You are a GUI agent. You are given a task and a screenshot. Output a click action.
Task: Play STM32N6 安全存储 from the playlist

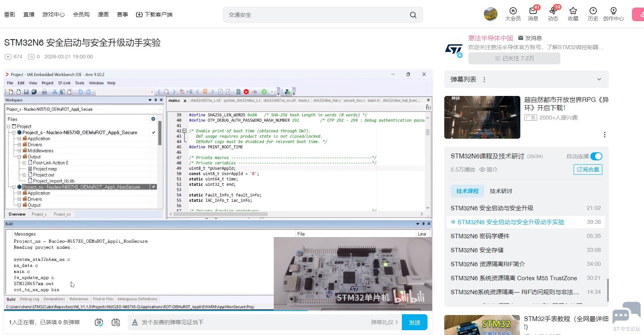point(526,250)
